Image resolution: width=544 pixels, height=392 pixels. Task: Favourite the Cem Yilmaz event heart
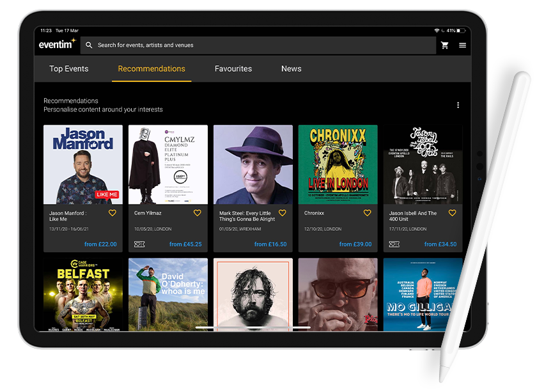198,213
